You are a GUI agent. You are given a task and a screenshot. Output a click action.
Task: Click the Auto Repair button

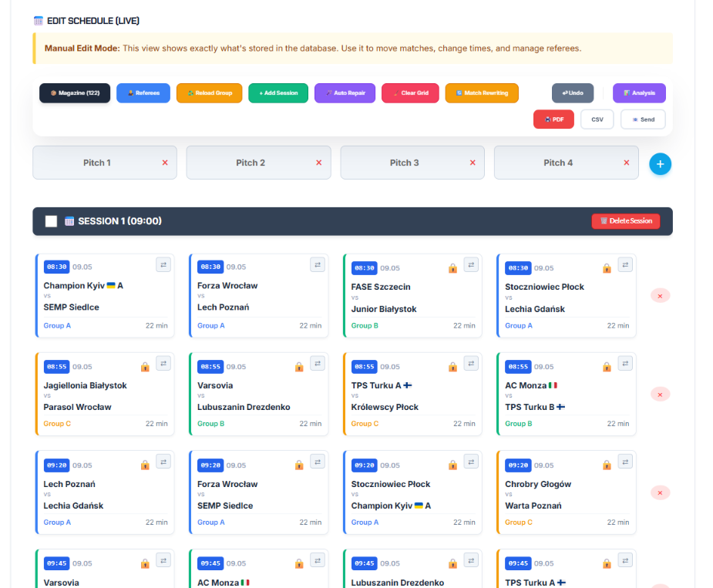pyautogui.click(x=345, y=92)
